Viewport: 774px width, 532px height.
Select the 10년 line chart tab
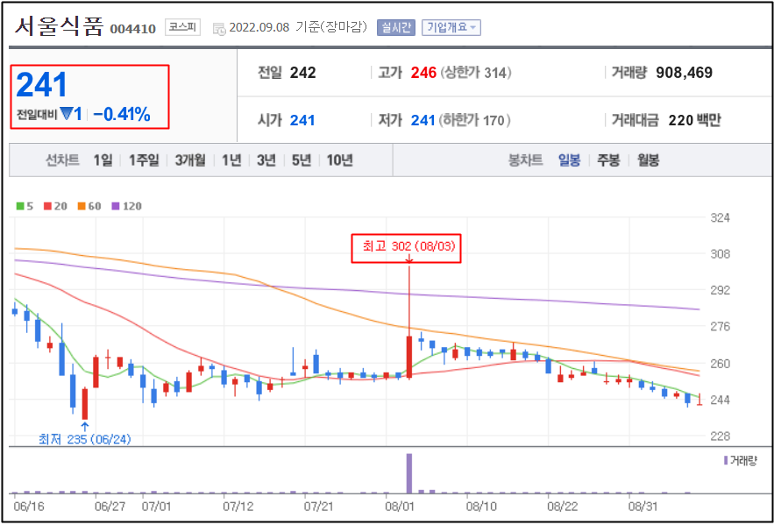[x=339, y=160]
